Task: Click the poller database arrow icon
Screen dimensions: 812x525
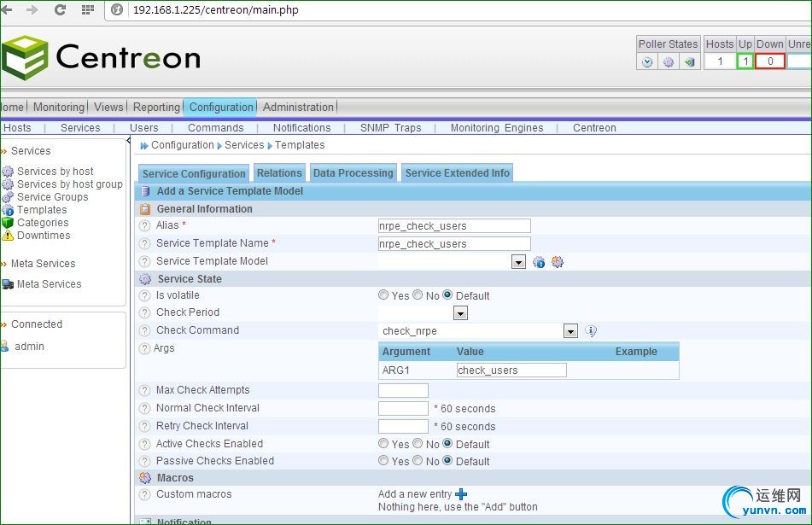Action: coord(689,62)
